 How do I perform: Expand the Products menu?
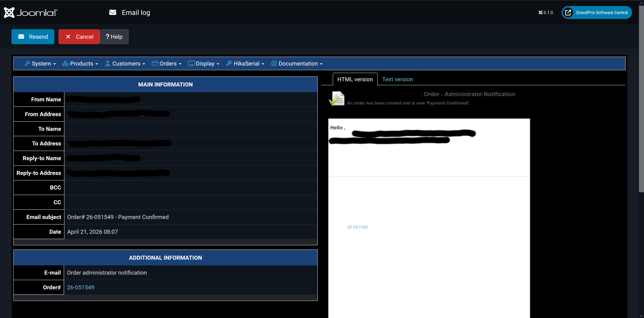coord(80,64)
